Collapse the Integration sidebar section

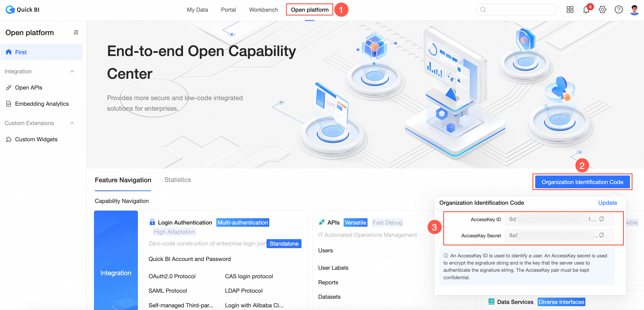pyautogui.click(x=72, y=71)
